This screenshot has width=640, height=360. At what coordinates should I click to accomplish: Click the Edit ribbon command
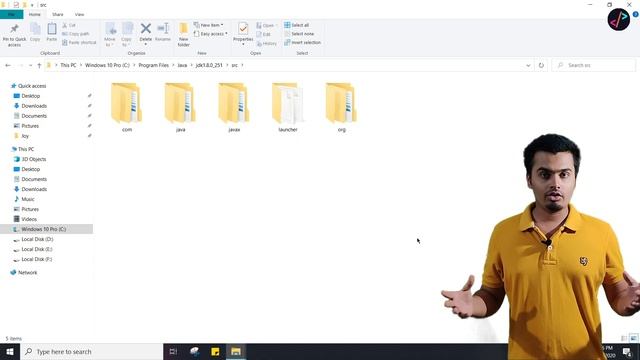[x=264, y=34]
